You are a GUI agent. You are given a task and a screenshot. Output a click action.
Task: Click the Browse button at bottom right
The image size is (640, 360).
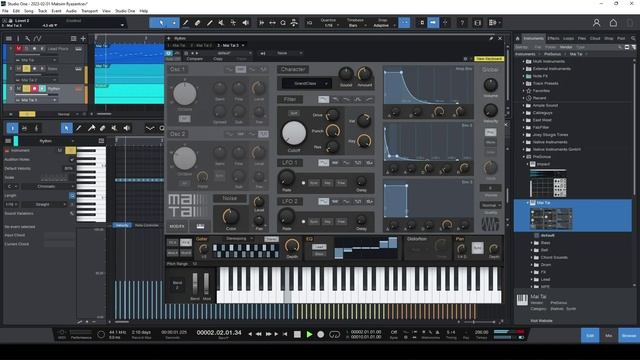click(629, 336)
